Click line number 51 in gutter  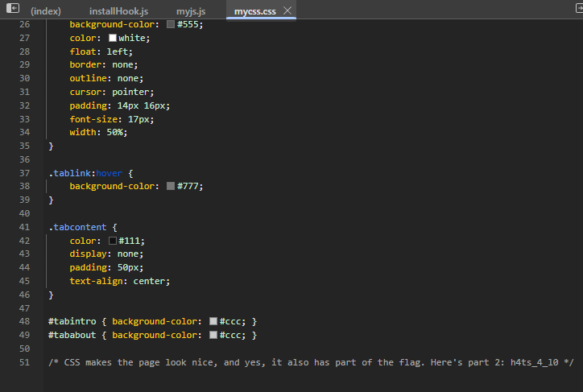point(24,362)
